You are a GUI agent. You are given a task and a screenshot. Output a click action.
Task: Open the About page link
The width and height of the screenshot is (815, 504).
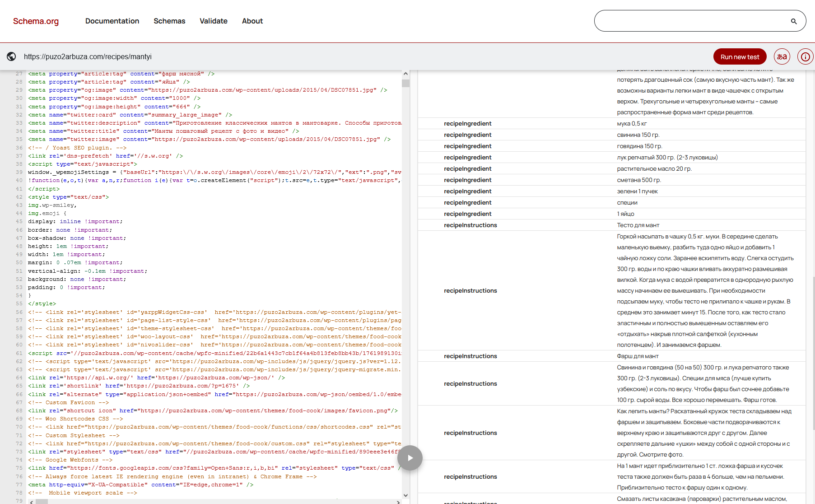coord(252,21)
